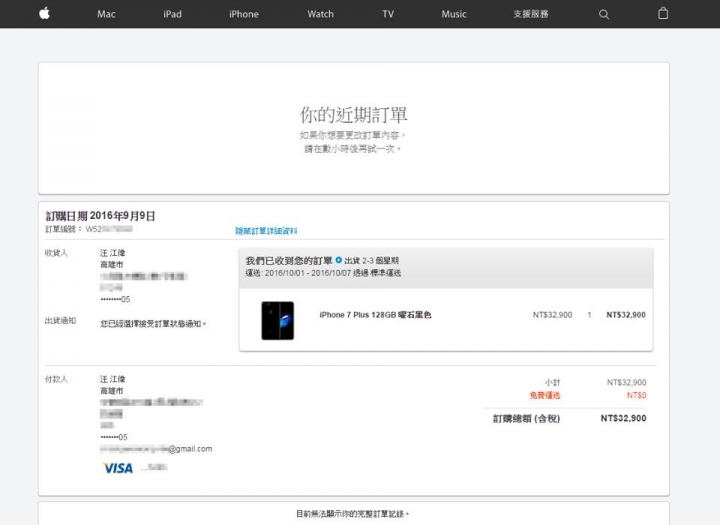Click the payer's gmail.com email address
This screenshot has height=525, width=720.
(156, 449)
